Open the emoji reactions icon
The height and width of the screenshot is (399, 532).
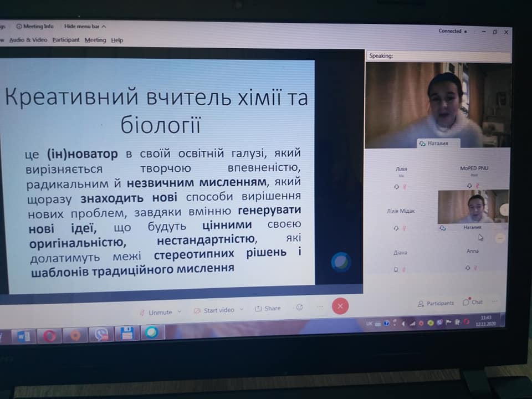pyautogui.click(x=300, y=308)
